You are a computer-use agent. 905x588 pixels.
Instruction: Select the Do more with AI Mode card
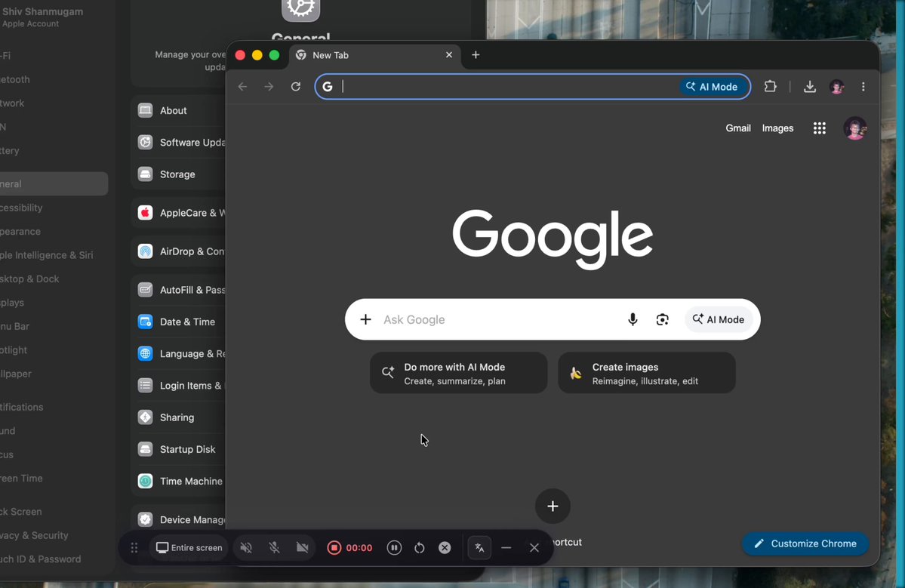tap(459, 374)
